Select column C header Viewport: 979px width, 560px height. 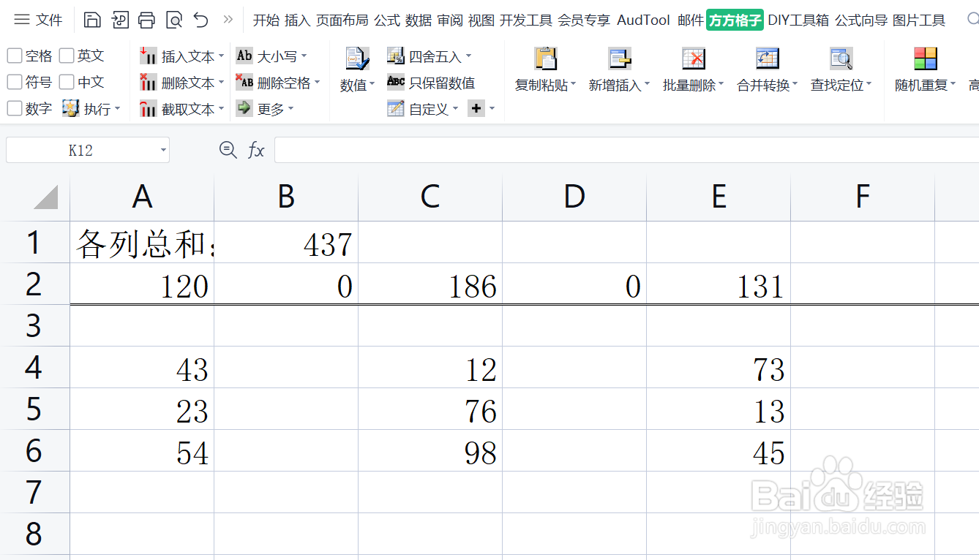point(430,197)
